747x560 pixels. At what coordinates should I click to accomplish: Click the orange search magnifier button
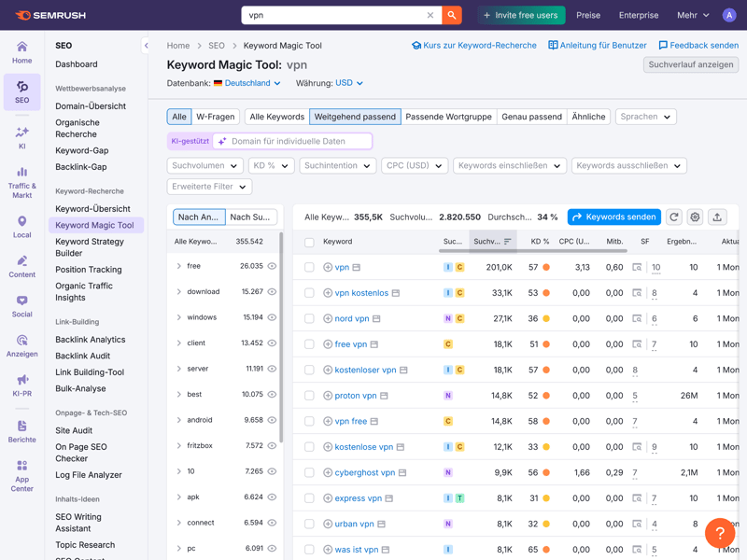coord(452,15)
